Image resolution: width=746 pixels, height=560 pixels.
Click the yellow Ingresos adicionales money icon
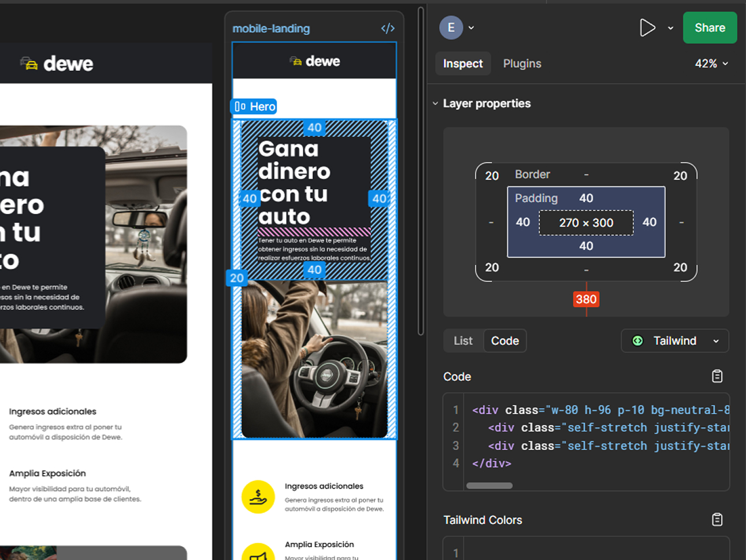[x=258, y=496]
